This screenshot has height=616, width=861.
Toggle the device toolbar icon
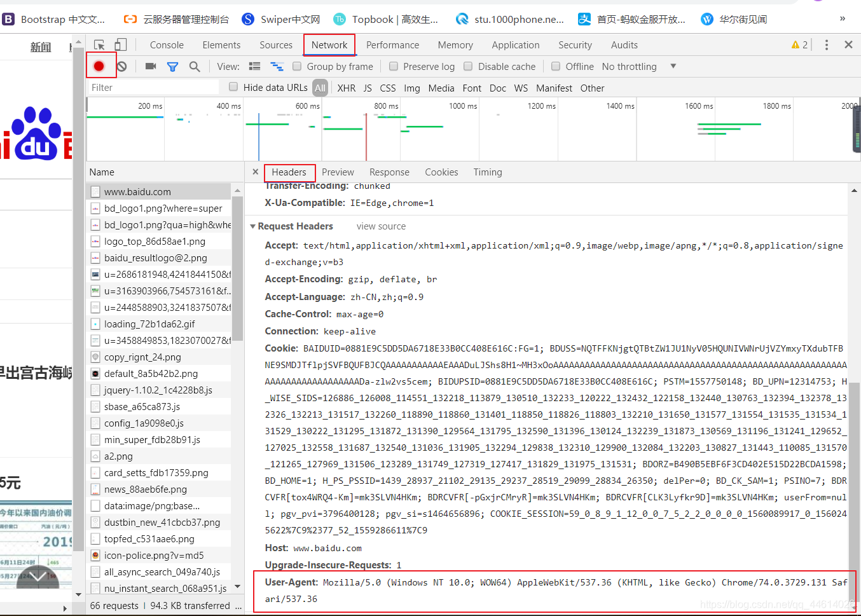[x=121, y=44]
